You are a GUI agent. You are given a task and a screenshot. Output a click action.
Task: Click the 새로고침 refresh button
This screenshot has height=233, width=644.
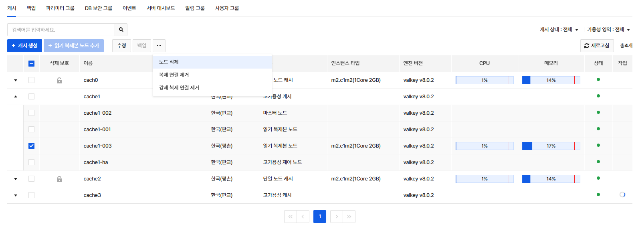pyautogui.click(x=597, y=46)
